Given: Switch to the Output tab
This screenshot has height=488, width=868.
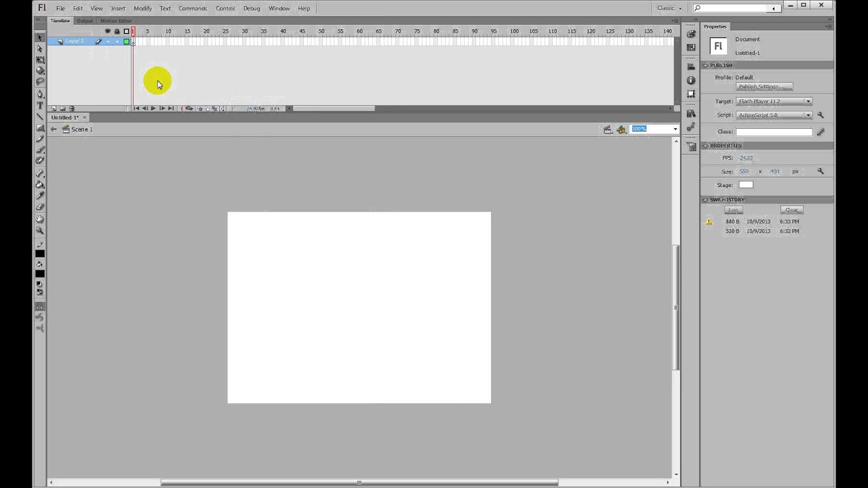Looking at the screenshot, I should (85, 21).
